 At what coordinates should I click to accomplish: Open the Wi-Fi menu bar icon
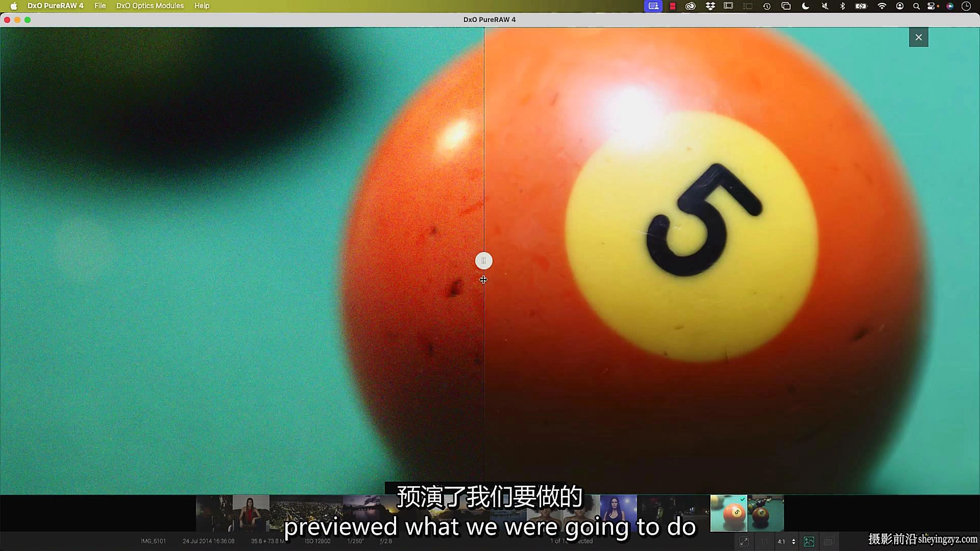point(882,6)
